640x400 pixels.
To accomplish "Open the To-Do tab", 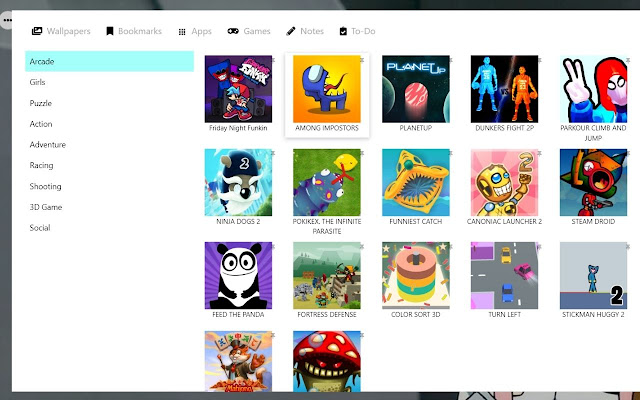I will (357, 31).
